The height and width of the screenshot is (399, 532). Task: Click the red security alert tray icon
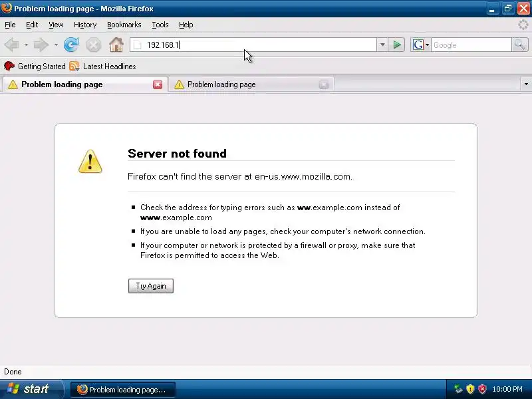tap(481, 389)
